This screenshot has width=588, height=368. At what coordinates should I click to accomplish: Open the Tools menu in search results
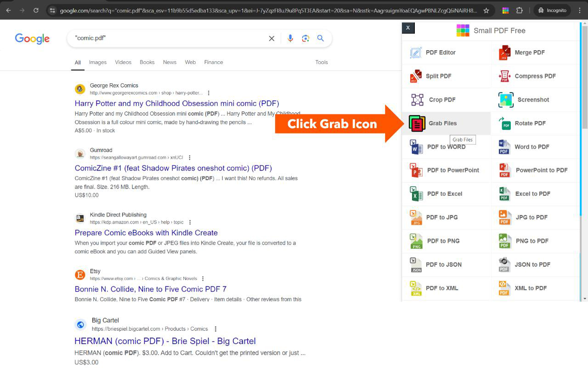pyautogui.click(x=322, y=62)
